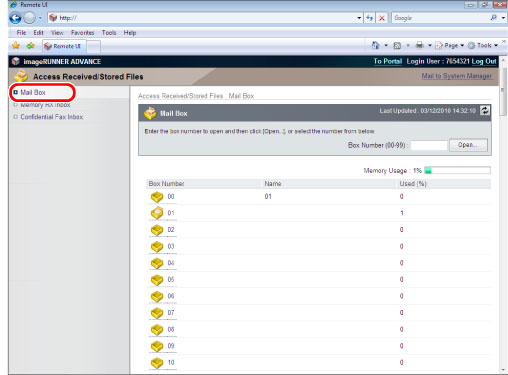
Task: Click the mail box 09 icon
Action: 157,346
